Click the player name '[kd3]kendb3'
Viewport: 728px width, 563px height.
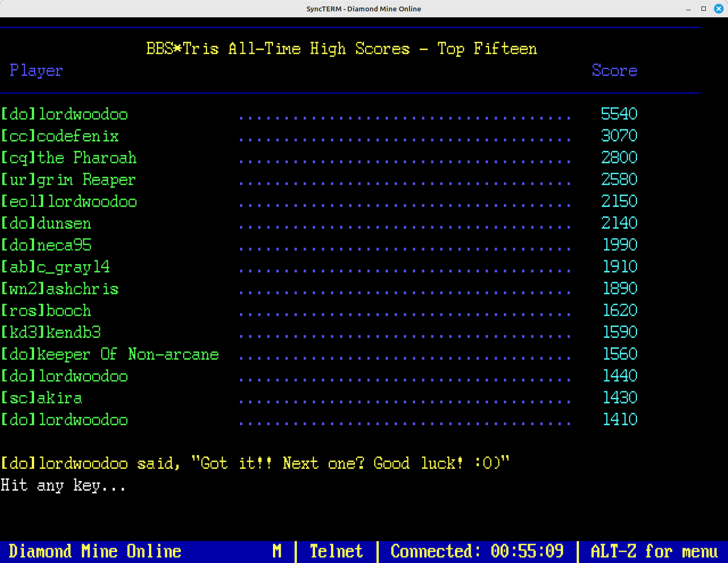click(51, 332)
